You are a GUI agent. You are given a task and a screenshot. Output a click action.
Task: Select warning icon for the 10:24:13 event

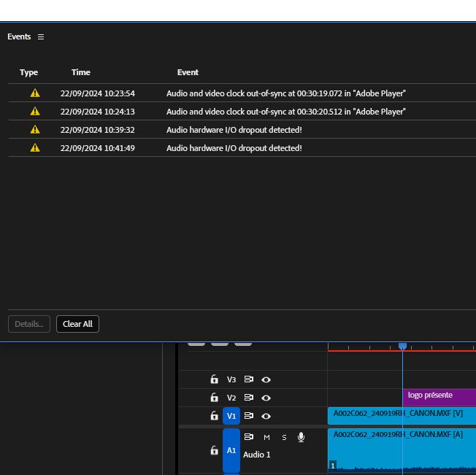(35, 111)
